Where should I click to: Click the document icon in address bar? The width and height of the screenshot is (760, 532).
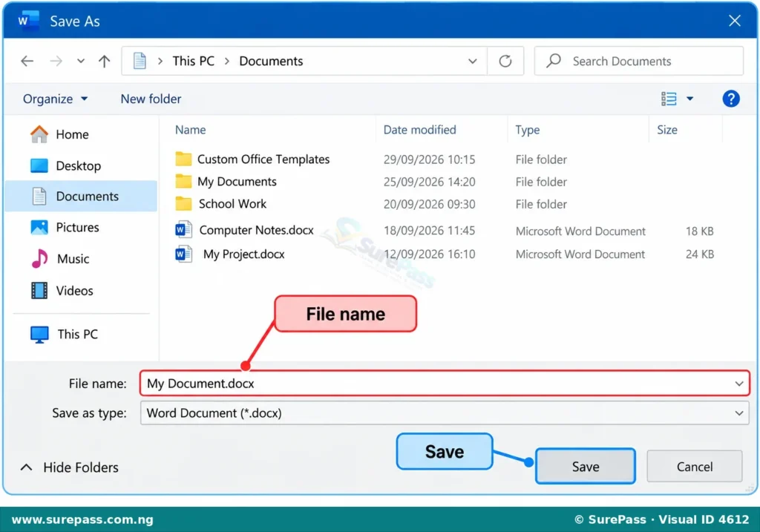140,61
